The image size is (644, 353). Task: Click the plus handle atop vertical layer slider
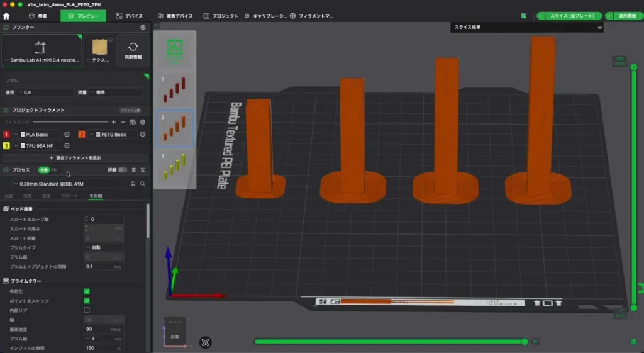[634, 67]
